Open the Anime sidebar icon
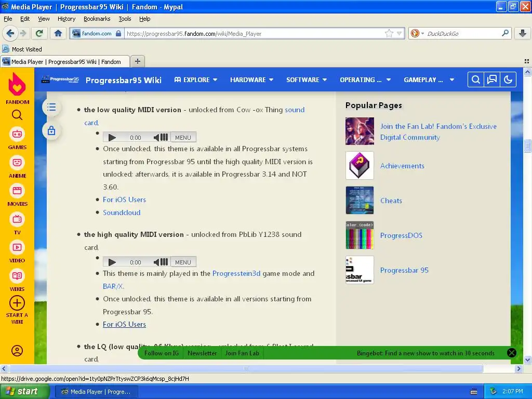The height and width of the screenshot is (399, 532). click(x=17, y=163)
